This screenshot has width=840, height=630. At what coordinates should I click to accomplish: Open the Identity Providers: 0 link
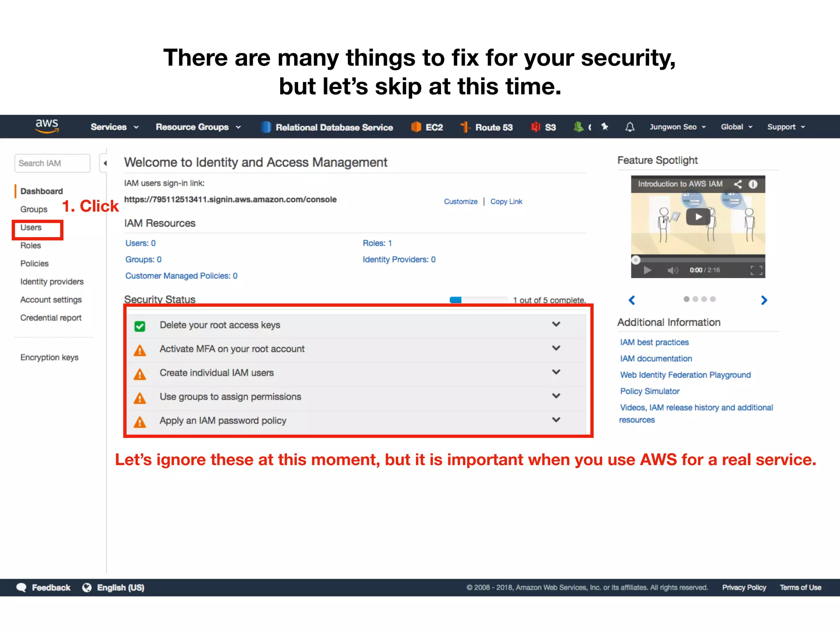(399, 260)
